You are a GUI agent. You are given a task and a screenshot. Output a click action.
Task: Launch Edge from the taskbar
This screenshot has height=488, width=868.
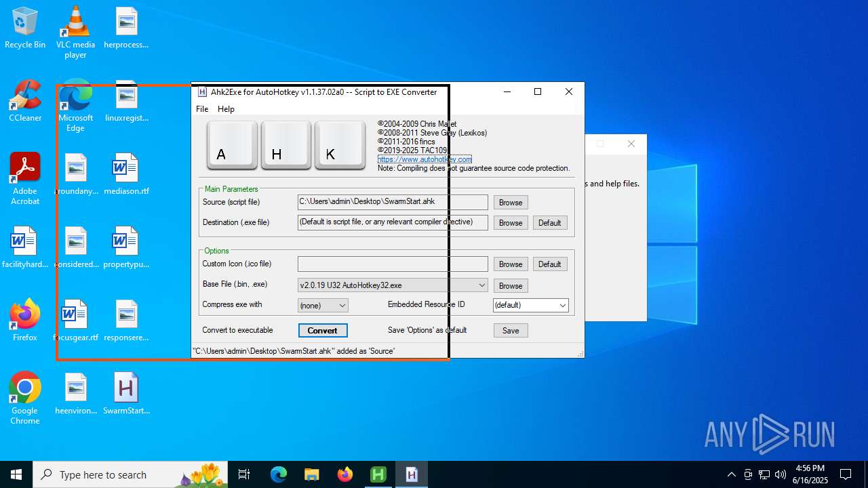click(279, 474)
